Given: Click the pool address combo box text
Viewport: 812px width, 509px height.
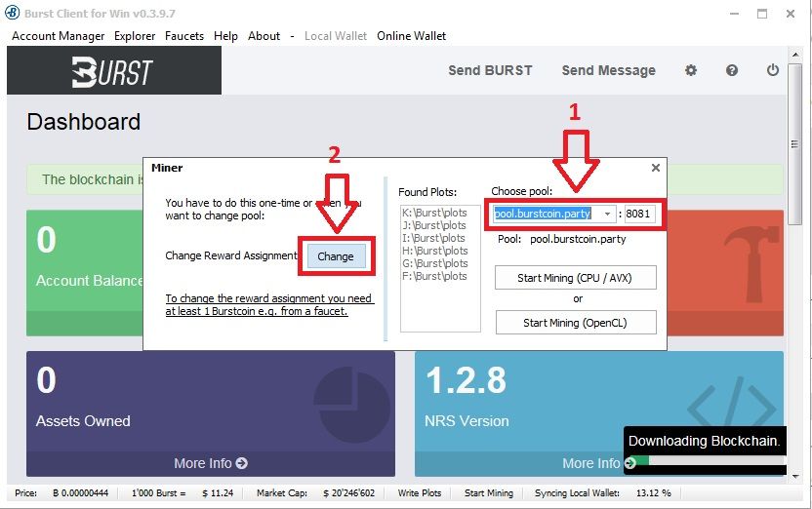Looking at the screenshot, I should (x=543, y=214).
